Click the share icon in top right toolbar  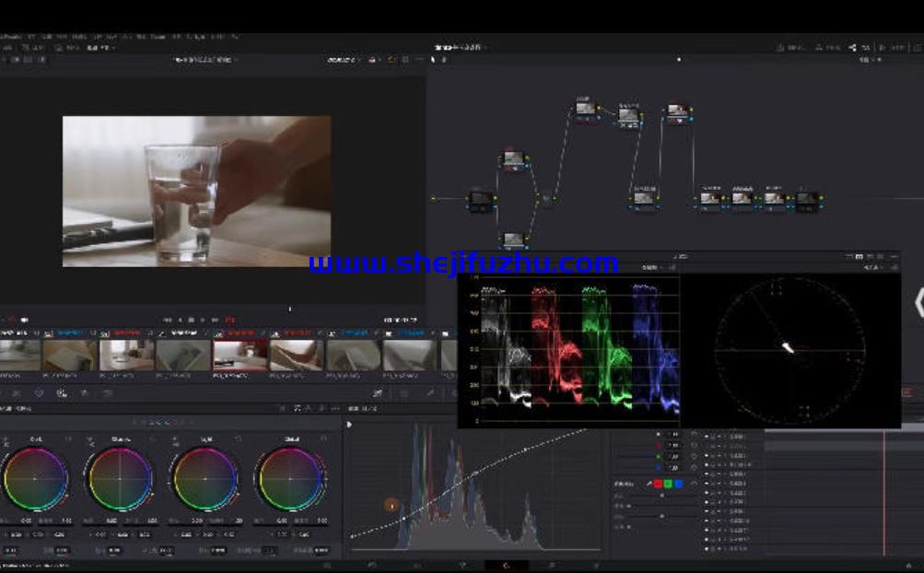click(852, 47)
